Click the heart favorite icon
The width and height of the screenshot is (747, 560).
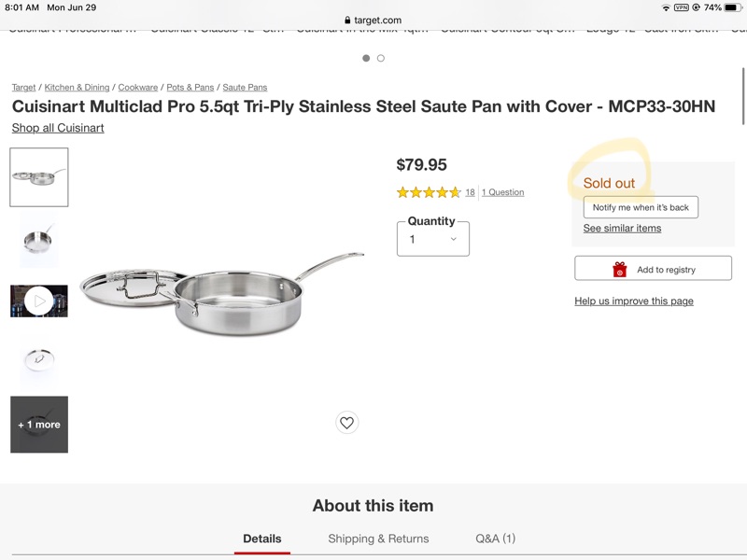click(x=346, y=423)
